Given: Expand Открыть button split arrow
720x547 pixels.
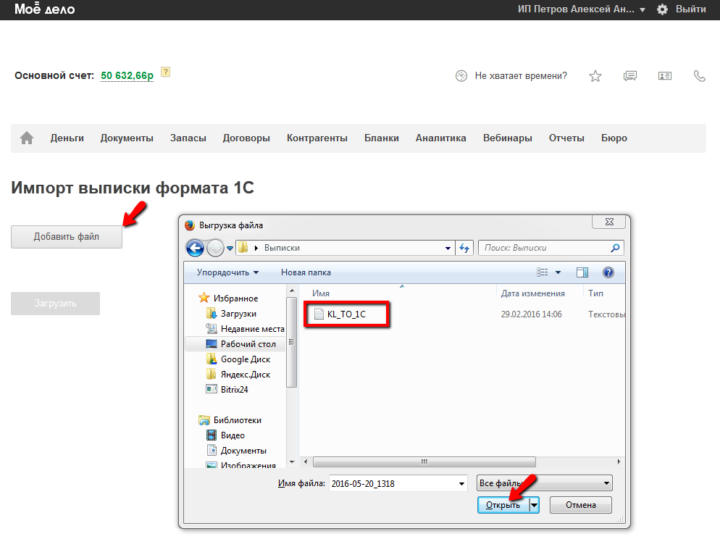Looking at the screenshot, I should coord(534,505).
